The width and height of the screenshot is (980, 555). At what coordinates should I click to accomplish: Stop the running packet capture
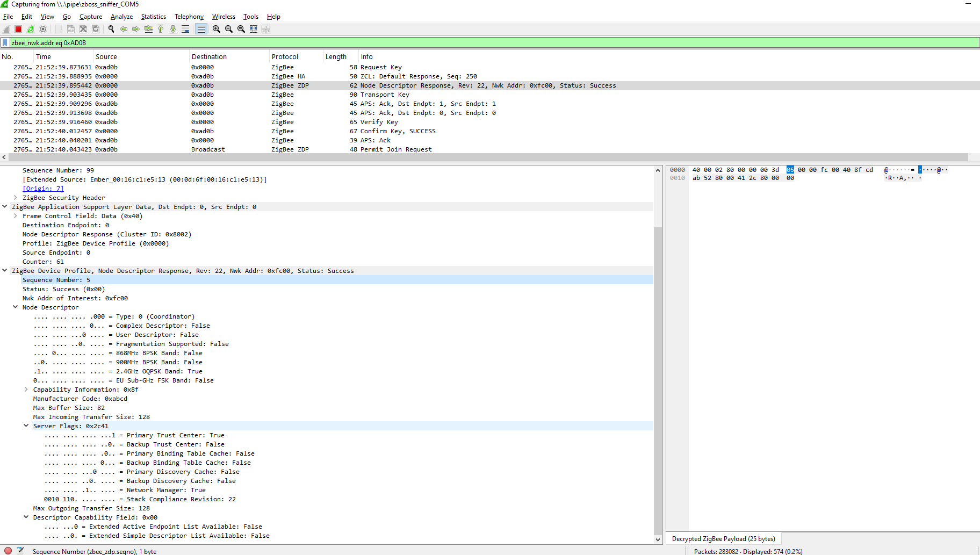[18, 29]
